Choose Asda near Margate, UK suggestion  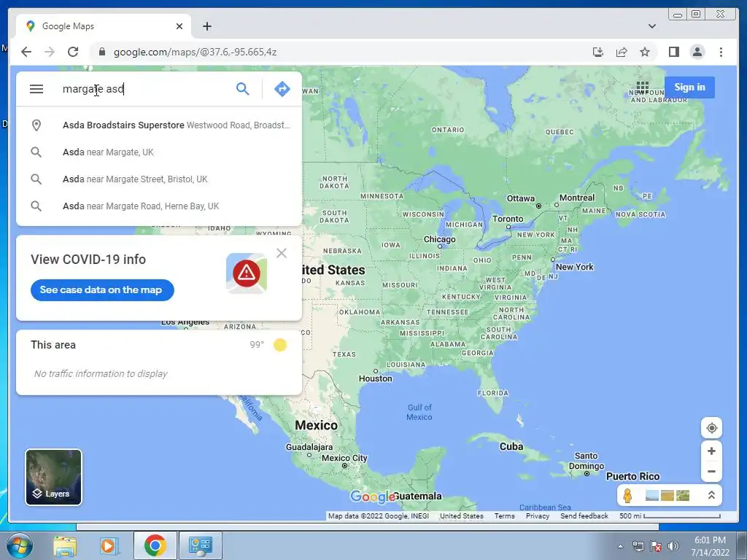[x=159, y=152]
